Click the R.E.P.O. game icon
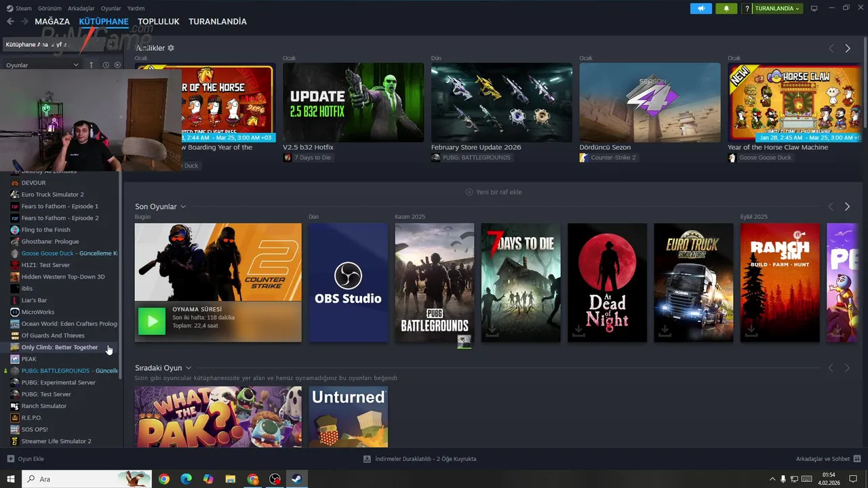868x488 pixels. pos(15,418)
